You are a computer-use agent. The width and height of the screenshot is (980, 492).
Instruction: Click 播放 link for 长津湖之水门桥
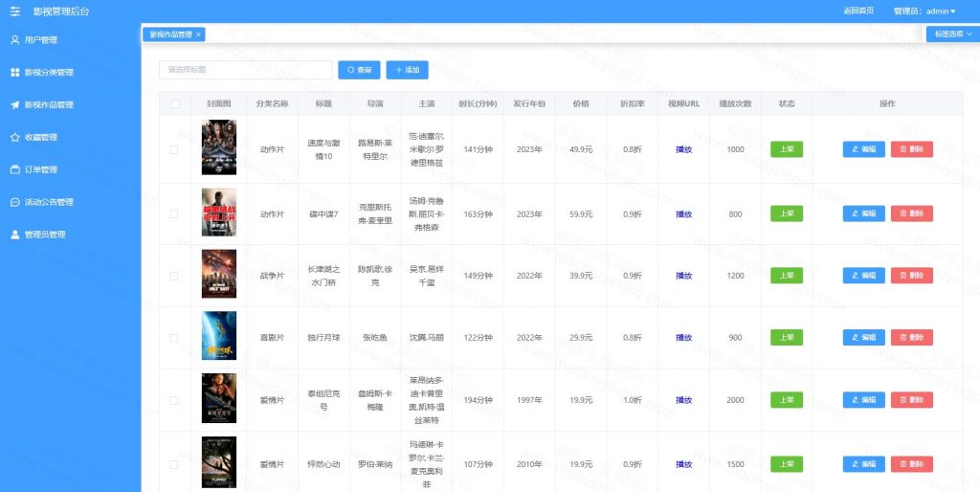click(683, 276)
